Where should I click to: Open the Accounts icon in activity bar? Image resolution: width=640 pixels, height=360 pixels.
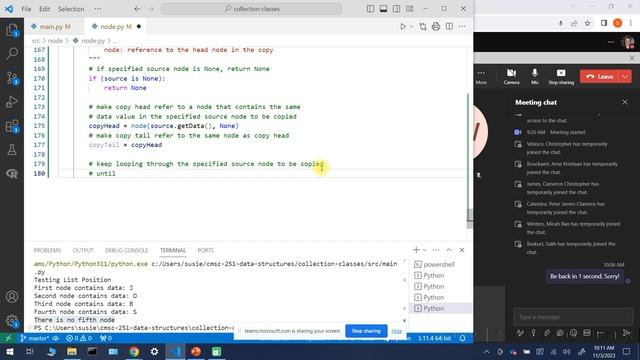(12, 297)
